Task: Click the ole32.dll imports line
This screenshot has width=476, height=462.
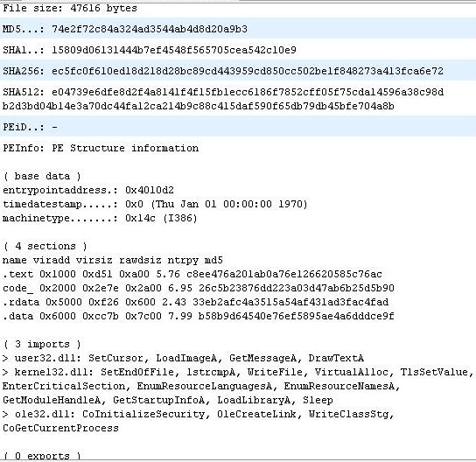Action: [199, 422]
